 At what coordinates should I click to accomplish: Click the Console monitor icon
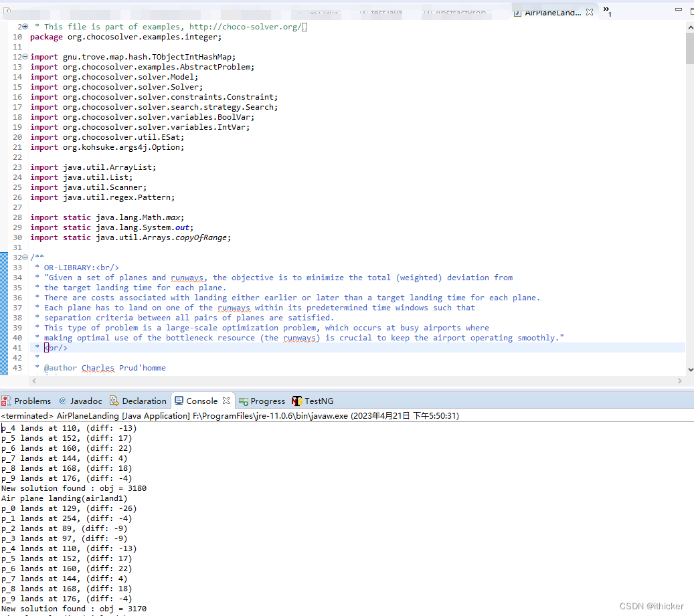point(179,401)
